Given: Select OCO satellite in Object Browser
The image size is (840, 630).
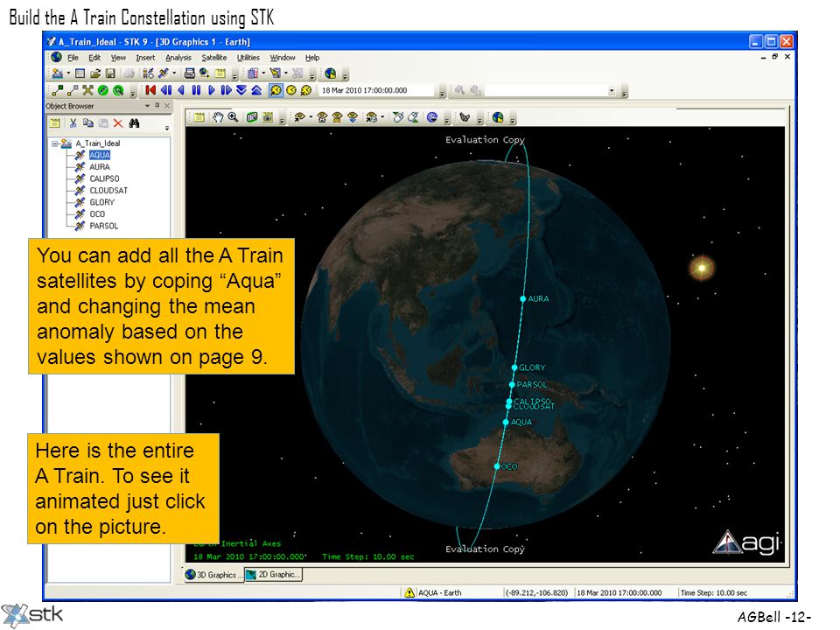Looking at the screenshot, I should (97, 214).
